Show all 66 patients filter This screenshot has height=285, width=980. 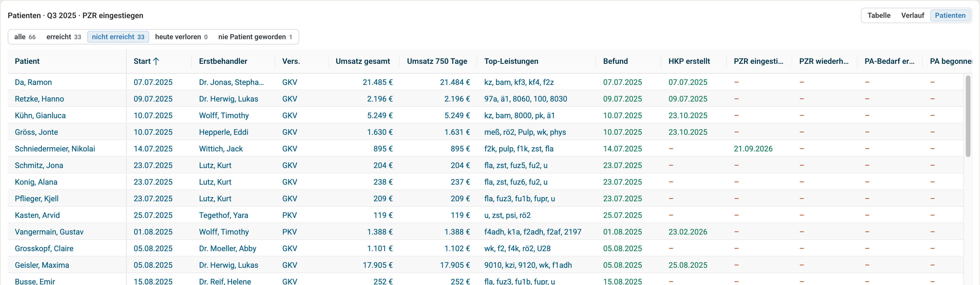tap(25, 37)
